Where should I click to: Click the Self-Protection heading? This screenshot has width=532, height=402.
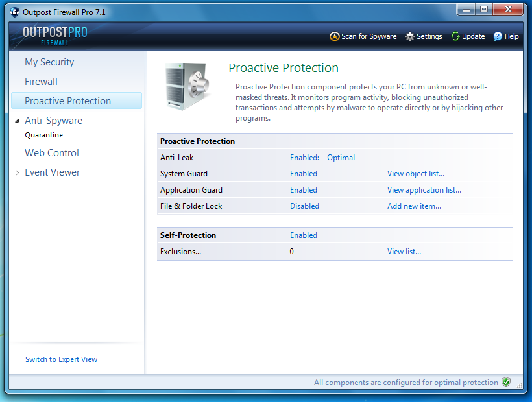(188, 235)
